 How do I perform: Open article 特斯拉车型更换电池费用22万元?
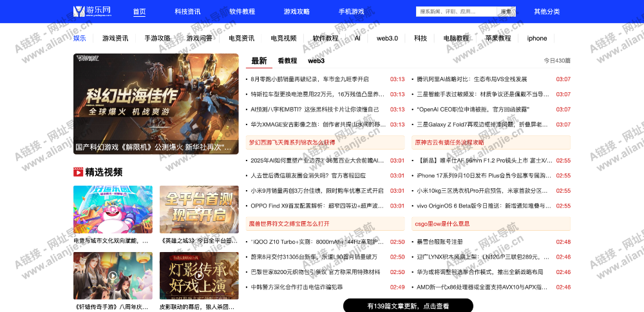[x=317, y=94]
